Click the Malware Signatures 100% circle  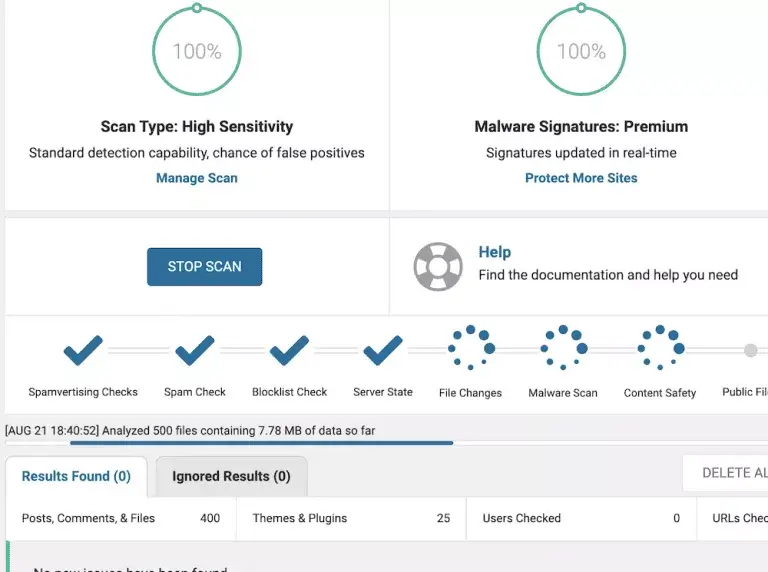[x=581, y=51]
